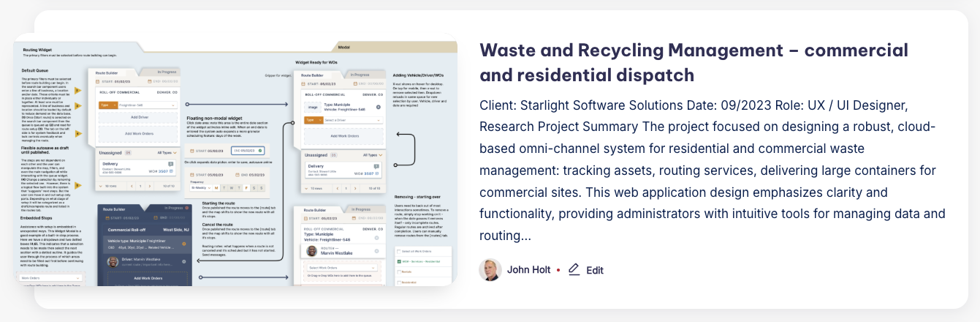Click John Holt's avatar photo
Image resolution: width=980 pixels, height=322 pixels.
pyautogui.click(x=490, y=270)
